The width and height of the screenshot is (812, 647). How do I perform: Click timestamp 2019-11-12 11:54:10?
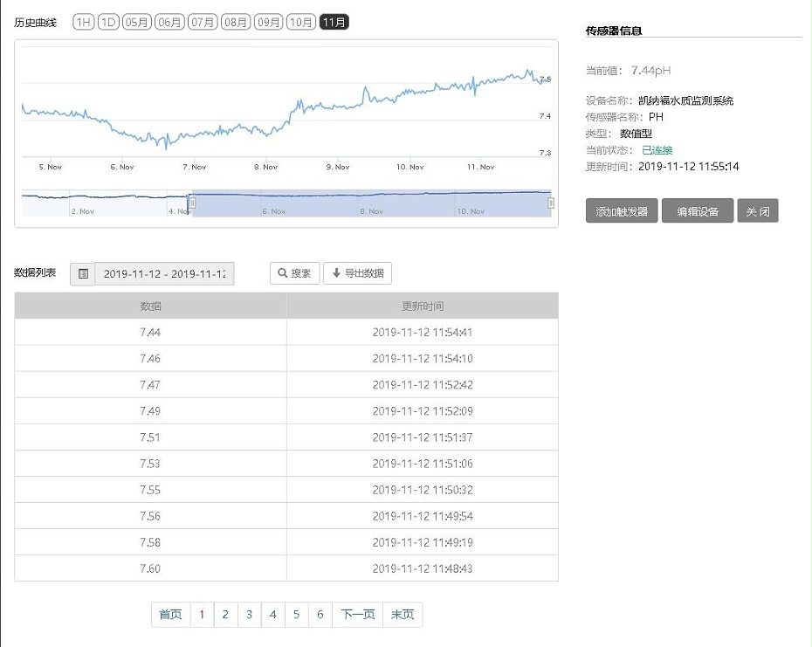tap(423, 359)
